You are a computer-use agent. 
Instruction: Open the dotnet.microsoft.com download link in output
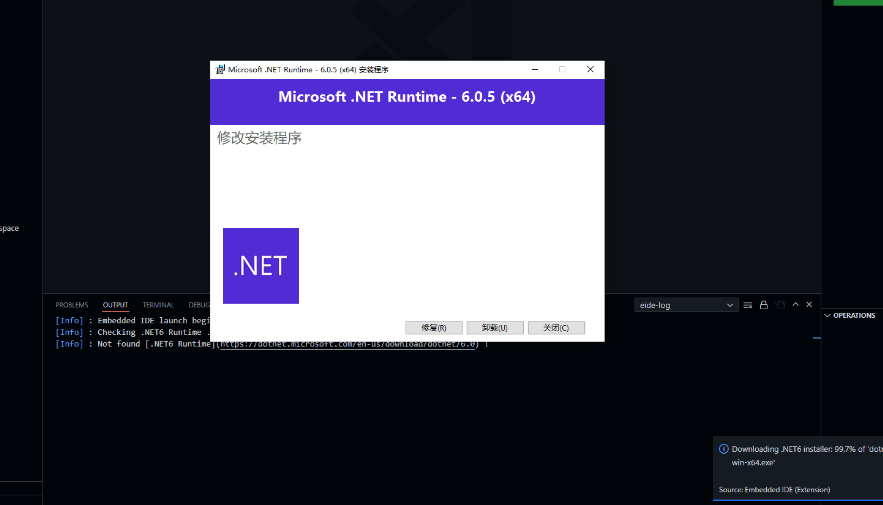(x=347, y=344)
